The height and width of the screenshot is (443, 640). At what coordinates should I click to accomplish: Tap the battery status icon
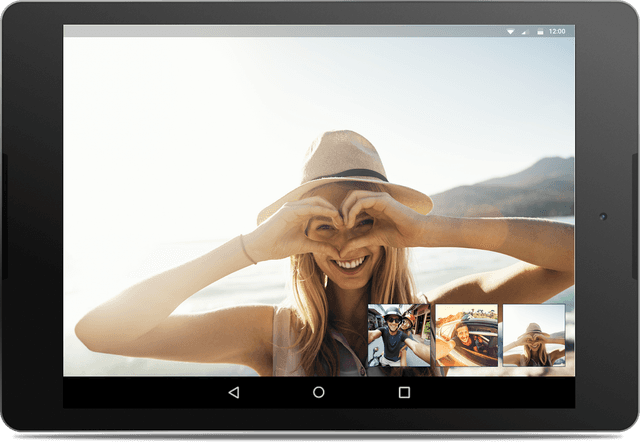(x=540, y=31)
